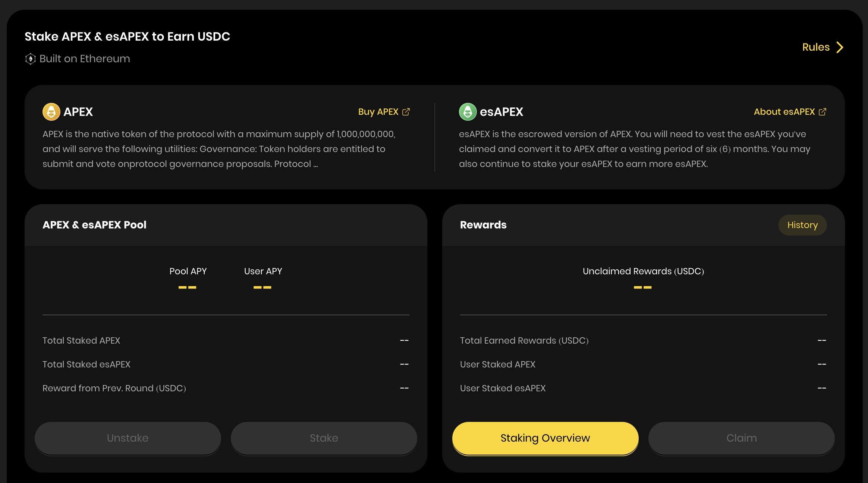868x483 pixels.
Task: Click the Unclaimed Rewards (USDC) amount
Action: pyautogui.click(x=643, y=287)
